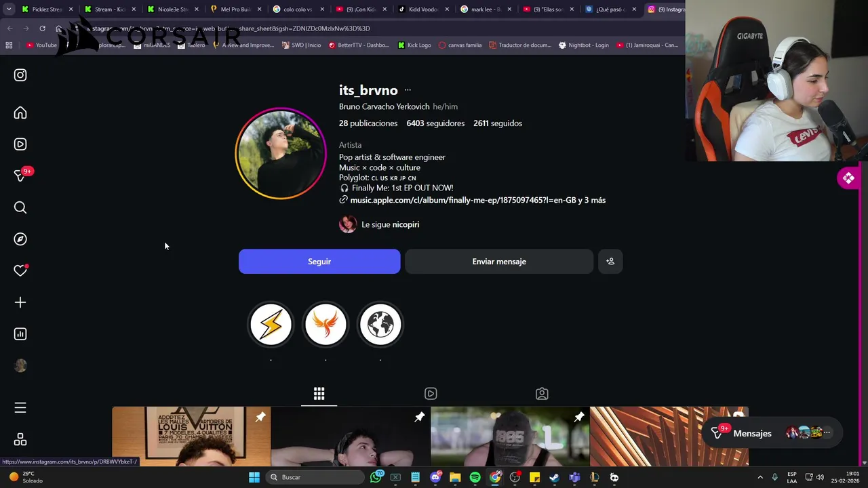Open canvas familia bookmark
Screen dimensions: 868x488
(x=460, y=45)
